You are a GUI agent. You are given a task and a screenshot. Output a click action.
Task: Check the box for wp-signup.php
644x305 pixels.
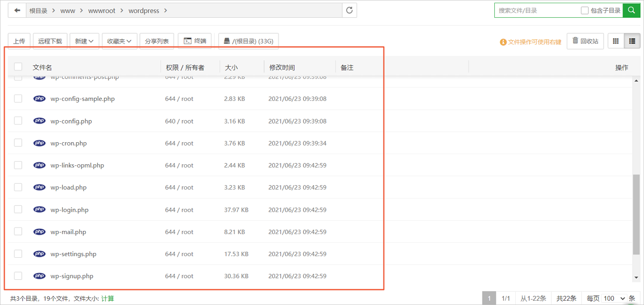point(18,276)
